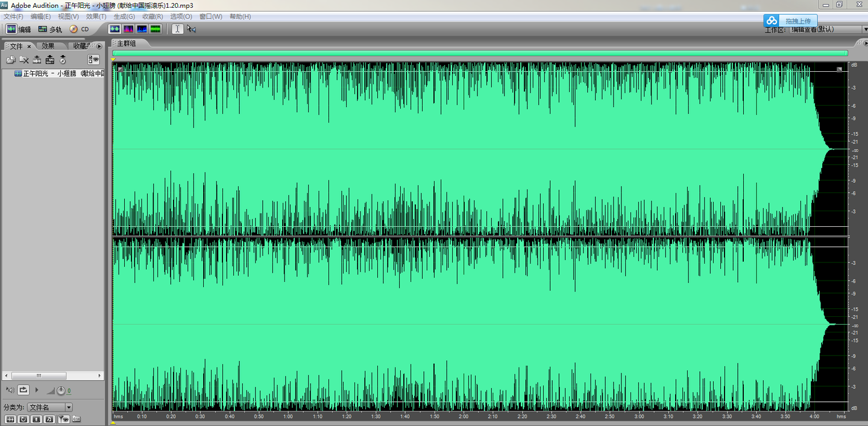868x426 pixels.
Task: Insert file into CD list icon
Action: point(63,60)
